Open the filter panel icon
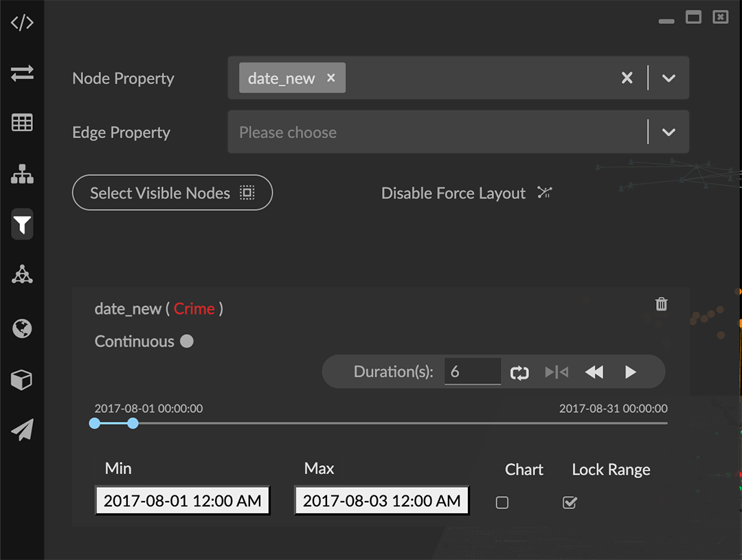This screenshot has height=560, width=742. pyautogui.click(x=21, y=224)
